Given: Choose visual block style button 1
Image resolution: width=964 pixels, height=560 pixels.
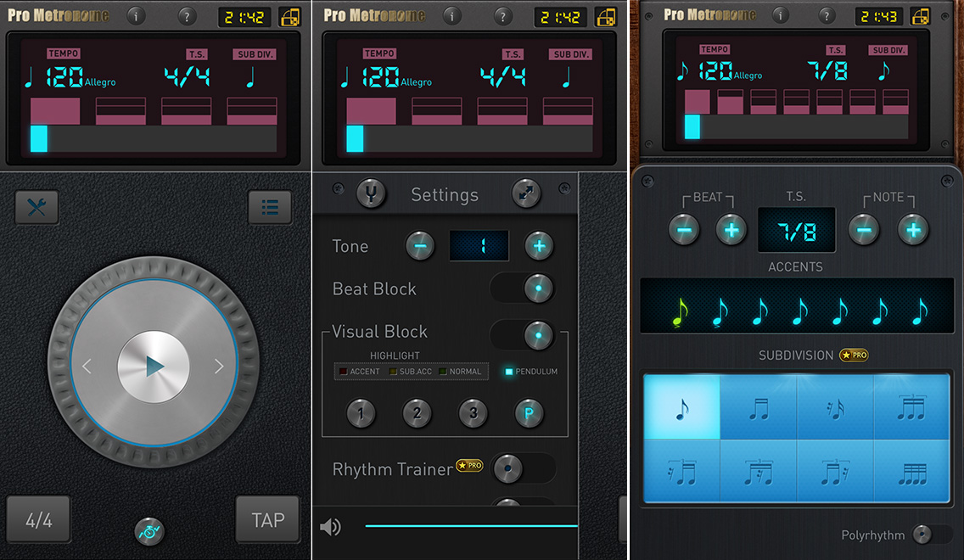Looking at the screenshot, I should click(361, 413).
